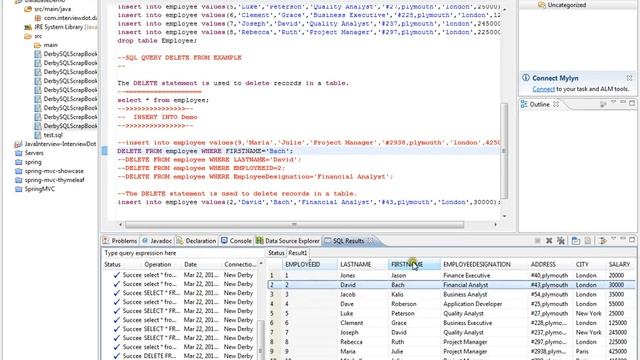The width and height of the screenshot is (640, 360).
Task: Select the 'Financial Analyst' result cell
Action: coord(465,285)
